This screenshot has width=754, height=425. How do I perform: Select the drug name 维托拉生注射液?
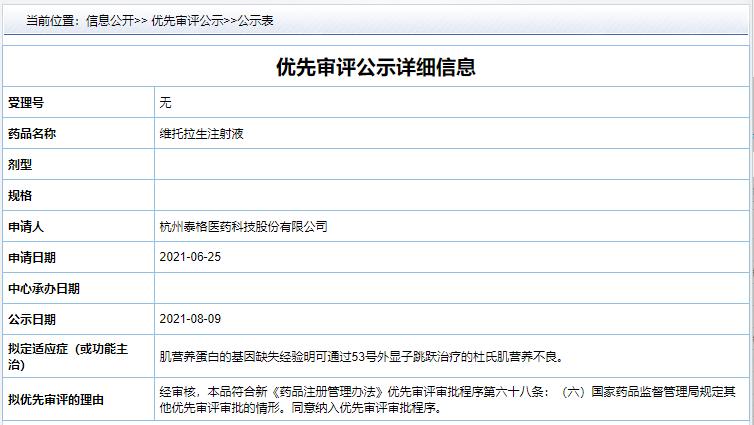tap(201, 134)
